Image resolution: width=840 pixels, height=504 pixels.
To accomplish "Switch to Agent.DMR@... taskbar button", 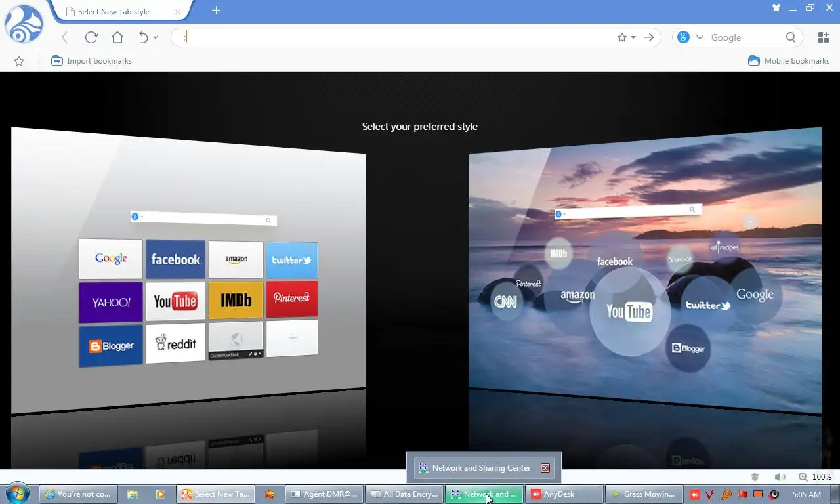I will (x=324, y=494).
